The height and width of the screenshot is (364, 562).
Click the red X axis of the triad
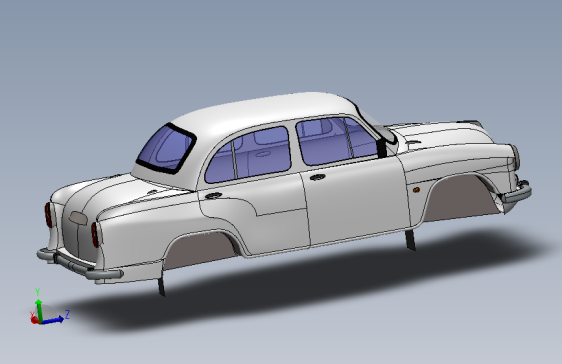tap(34, 320)
